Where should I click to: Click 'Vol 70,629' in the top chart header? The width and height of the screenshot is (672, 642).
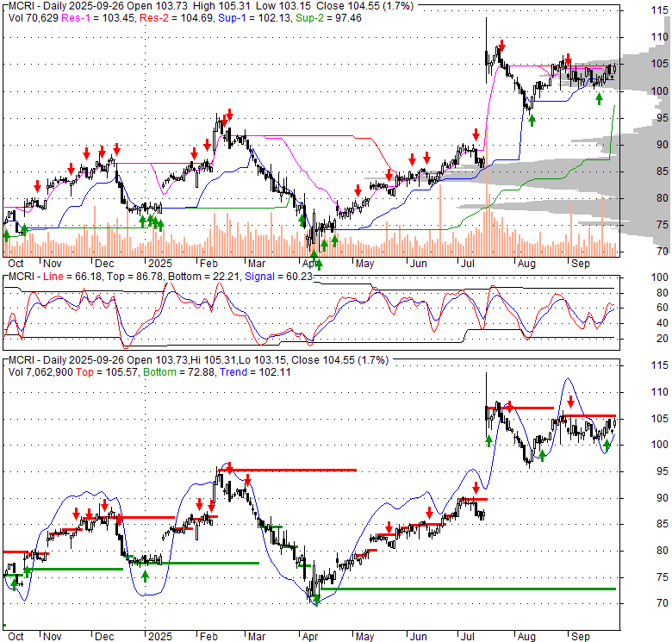pos(34,18)
